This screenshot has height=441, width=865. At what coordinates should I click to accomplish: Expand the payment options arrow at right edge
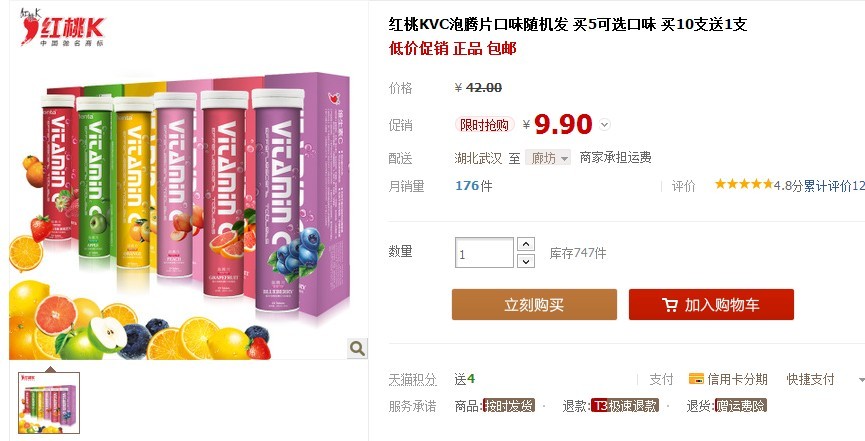pos(861,380)
